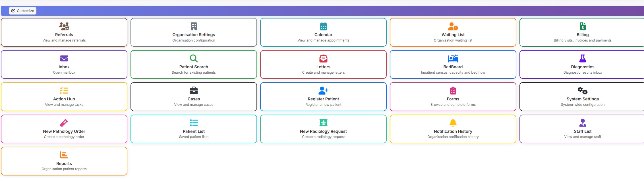The image size is (644, 182).
Task: Click 'Register a new patient' text
Action: point(323,105)
